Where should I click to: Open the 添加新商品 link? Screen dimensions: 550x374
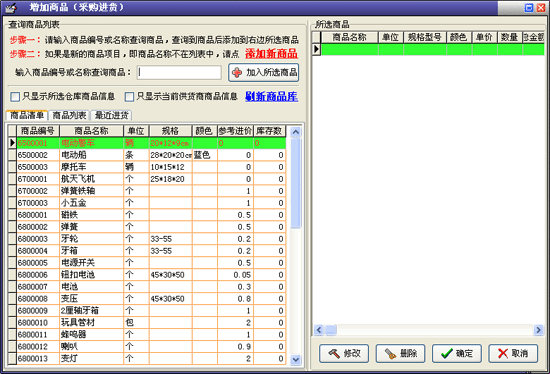click(271, 54)
